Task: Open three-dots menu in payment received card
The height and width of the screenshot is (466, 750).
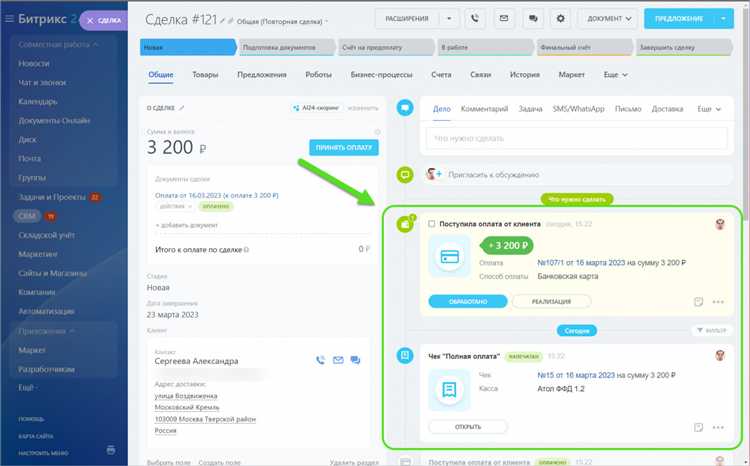Action: tap(718, 302)
